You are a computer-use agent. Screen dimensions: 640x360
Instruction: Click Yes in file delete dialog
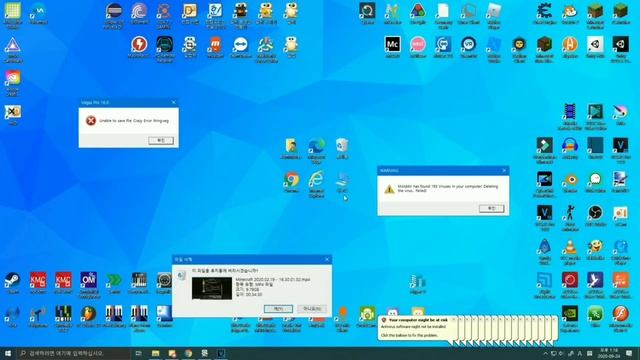[x=278, y=309]
